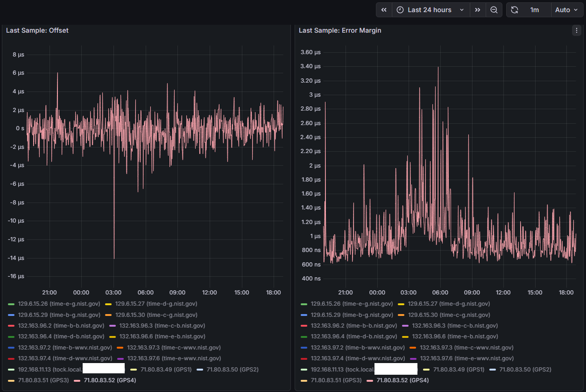Image resolution: width=586 pixels, height=392 pixels.
Task: Click GPS4 pink color swatch in Offset legend
Action: point(78,381)
